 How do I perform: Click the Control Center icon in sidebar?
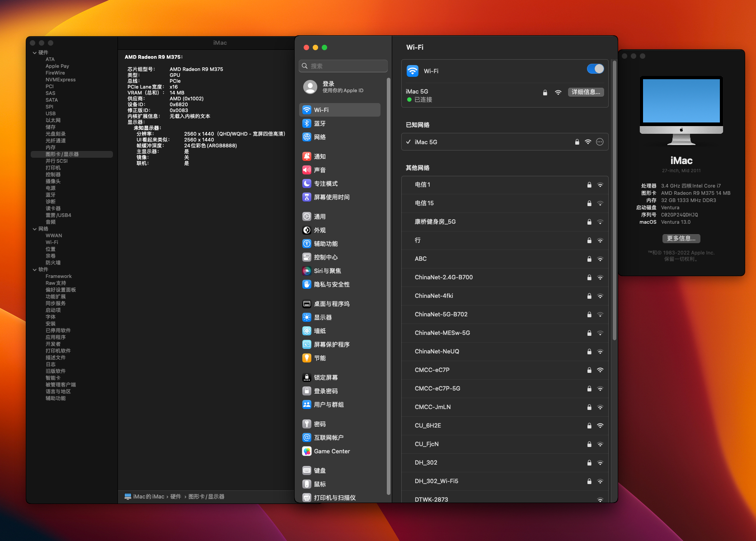coord(307,257)
